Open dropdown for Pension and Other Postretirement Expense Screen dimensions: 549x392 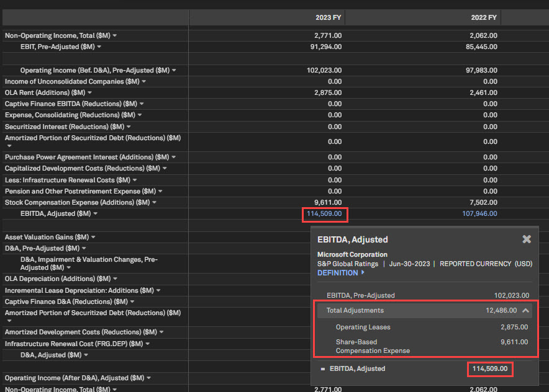click(x=160, y=192)
